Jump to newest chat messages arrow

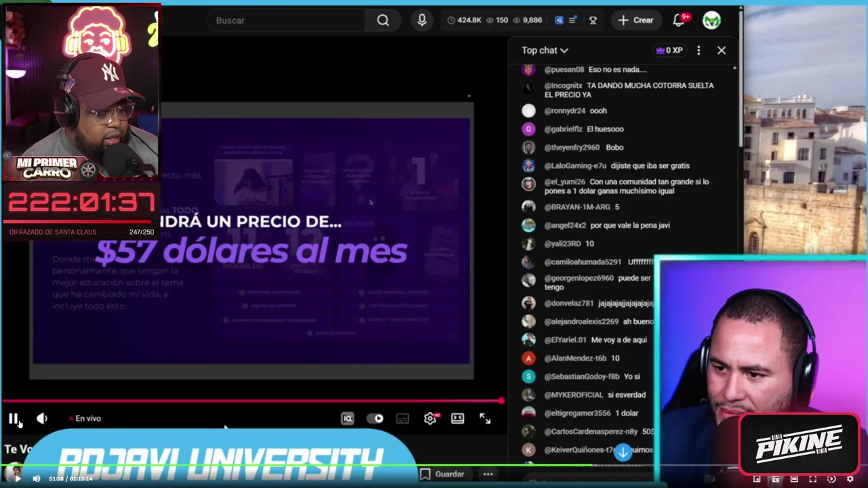[623, 452]
